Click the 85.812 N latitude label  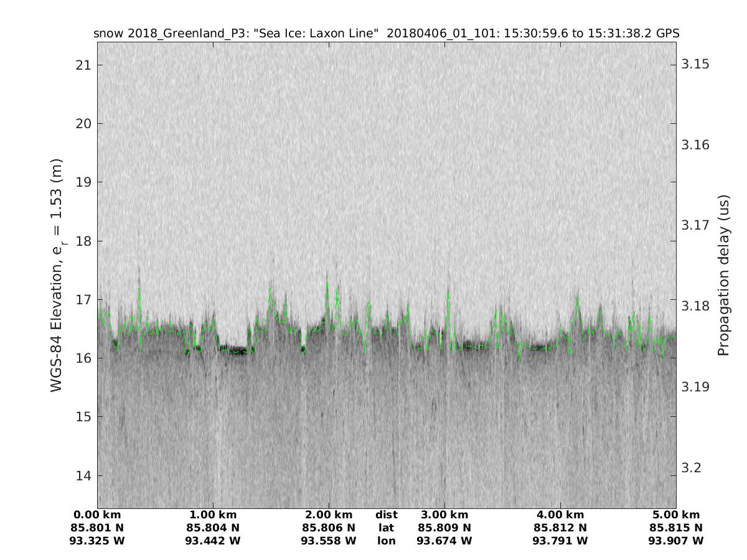(x=560, y=528)
